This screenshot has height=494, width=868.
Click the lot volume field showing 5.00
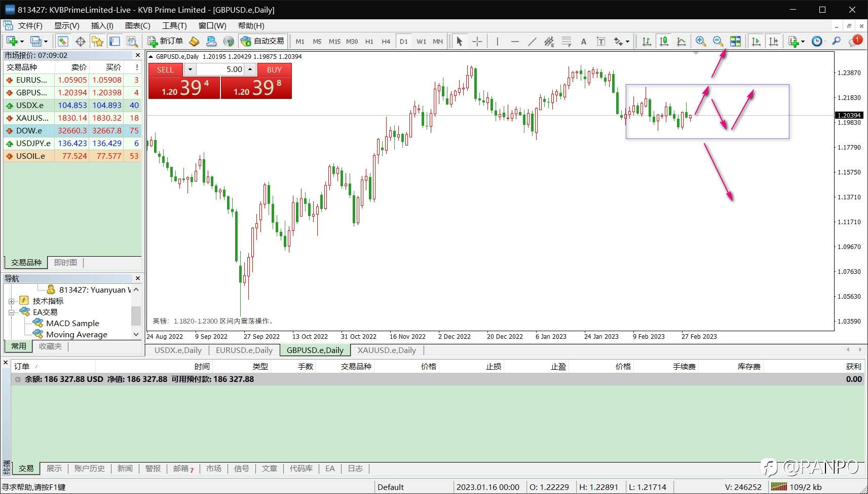[220, 69]
